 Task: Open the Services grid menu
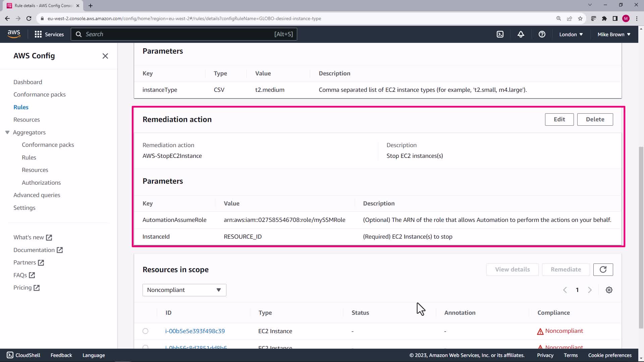(49, 34)
